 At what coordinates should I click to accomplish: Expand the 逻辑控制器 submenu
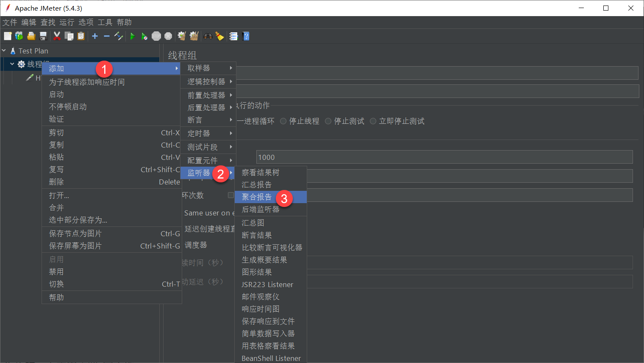[x=208, y=81]
